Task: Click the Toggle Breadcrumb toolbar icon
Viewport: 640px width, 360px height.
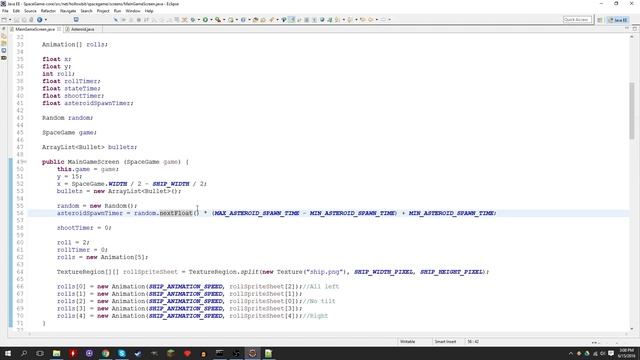Action: coord(284,20)
